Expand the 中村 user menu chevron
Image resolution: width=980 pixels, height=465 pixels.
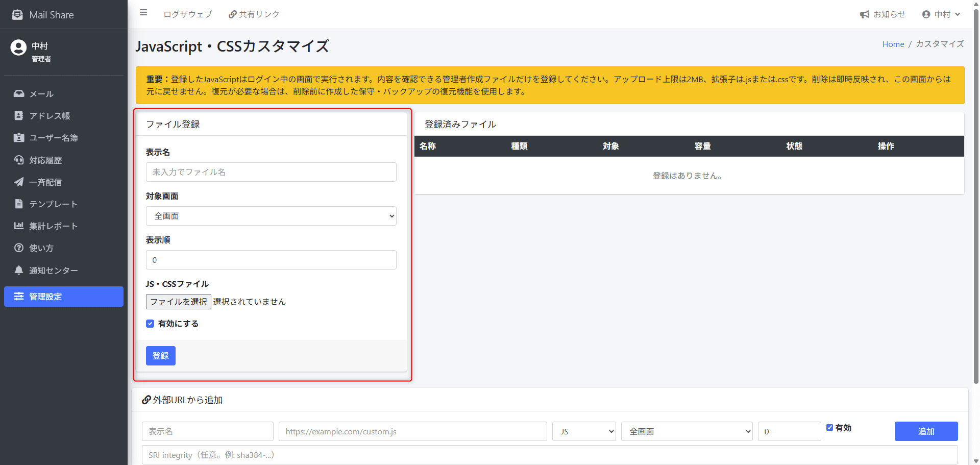[958, 14]
